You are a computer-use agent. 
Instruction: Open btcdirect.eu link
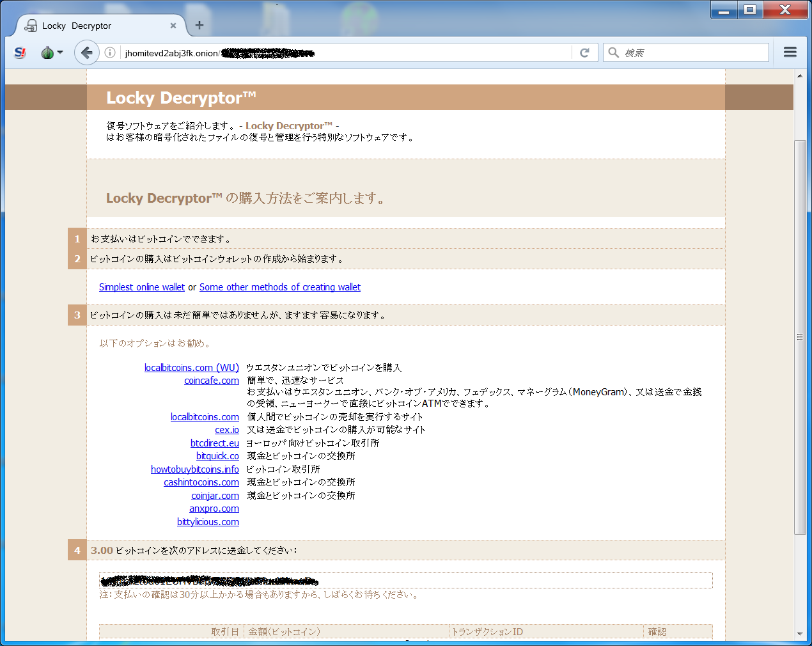click(215, 443)
